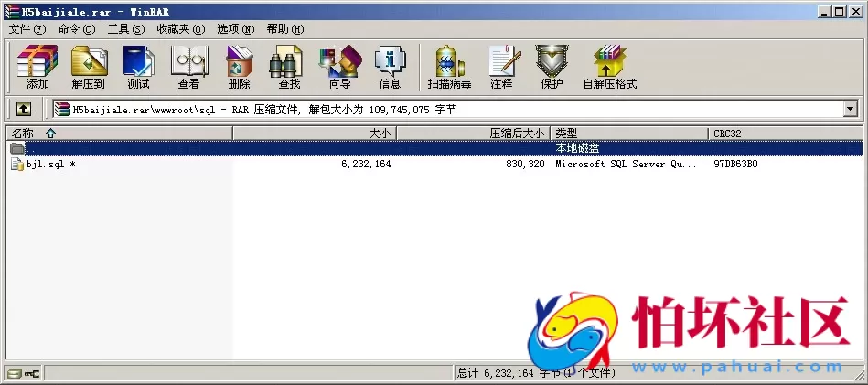Sort by 大小 column header
The width and height of the screenshot is (868, 385).
[315, 134]
